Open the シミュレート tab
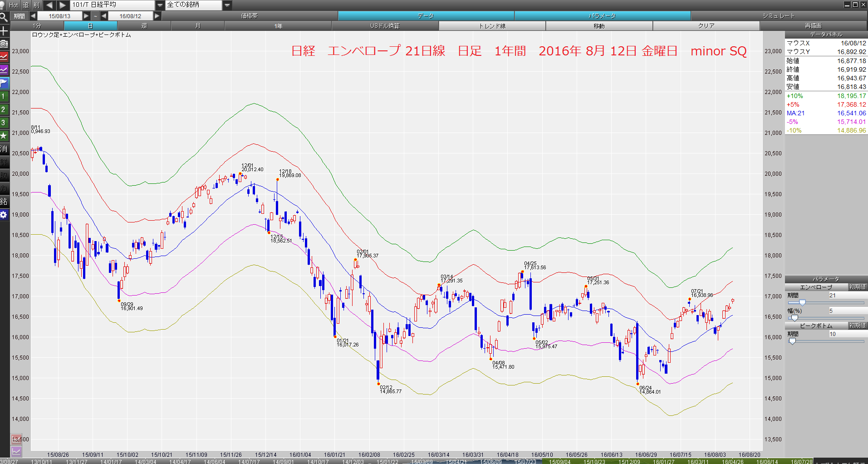The image size is (868, 464). coord(779,16)
